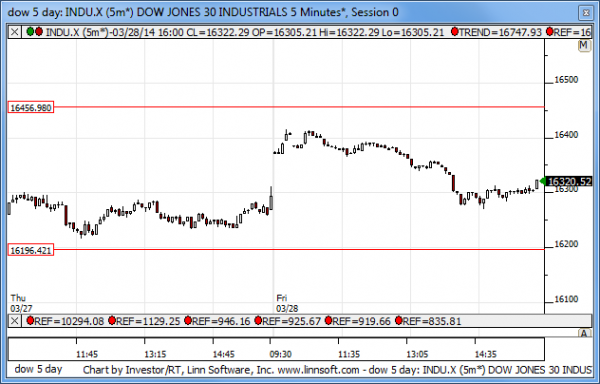The image size is (600, 384).
Task: Click the 14:45 time axis label
Action: 223,354
